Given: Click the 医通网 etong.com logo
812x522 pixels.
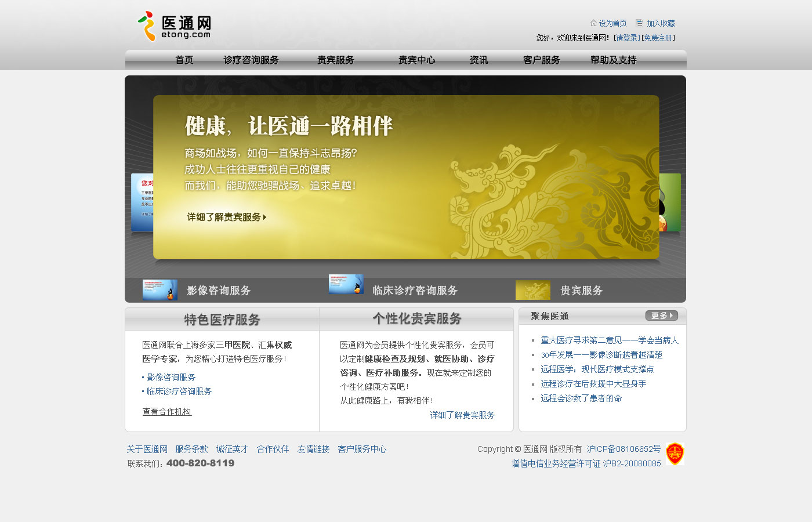Looking at the screenshot, I should point(174,27).
